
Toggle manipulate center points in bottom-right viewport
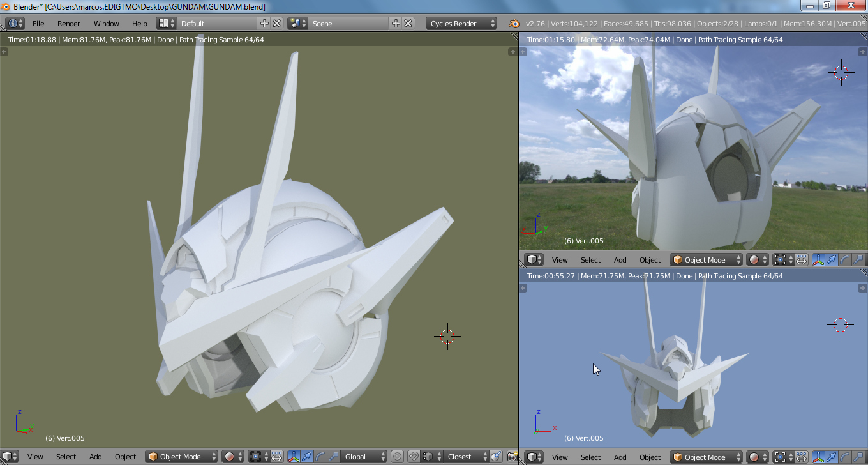(x=801, y=457)
